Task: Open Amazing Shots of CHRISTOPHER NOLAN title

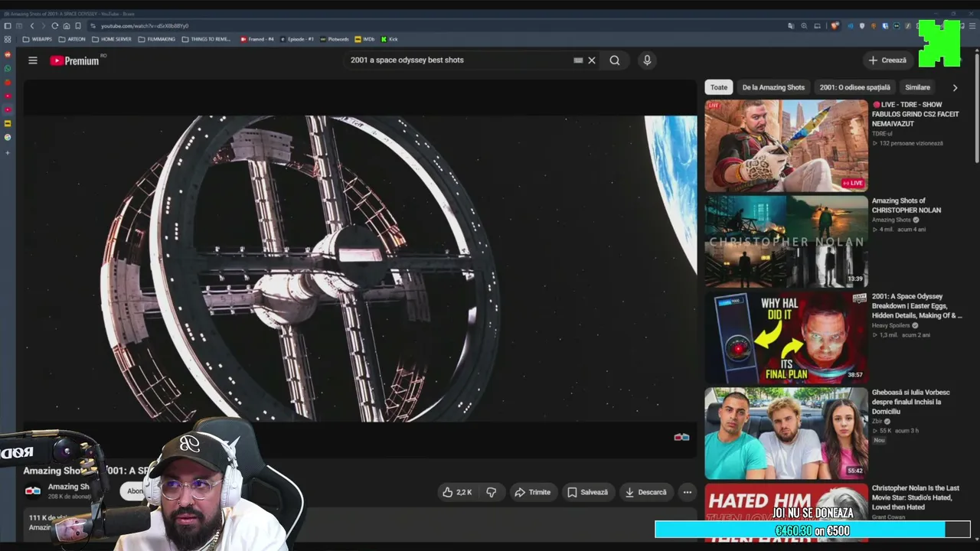Action: pyautogui.click(x=906, y=205)
